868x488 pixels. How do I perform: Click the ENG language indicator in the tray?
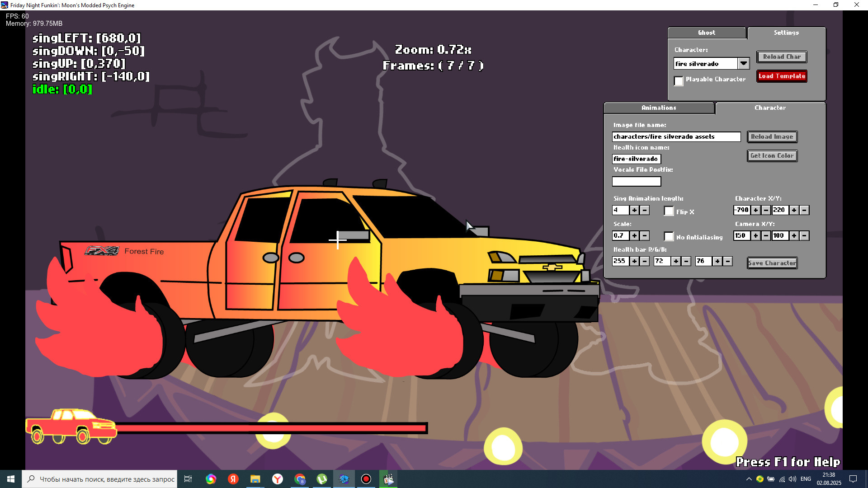pyautogui.click(x=806, y=479)
